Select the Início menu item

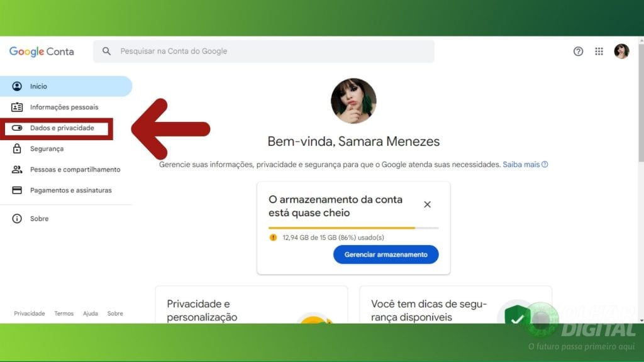(66, 86)
